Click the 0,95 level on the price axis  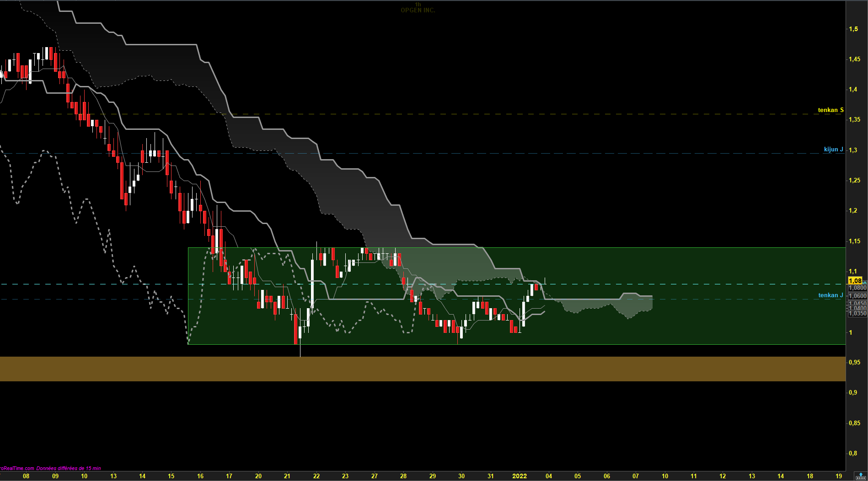[x=854, y=362]
